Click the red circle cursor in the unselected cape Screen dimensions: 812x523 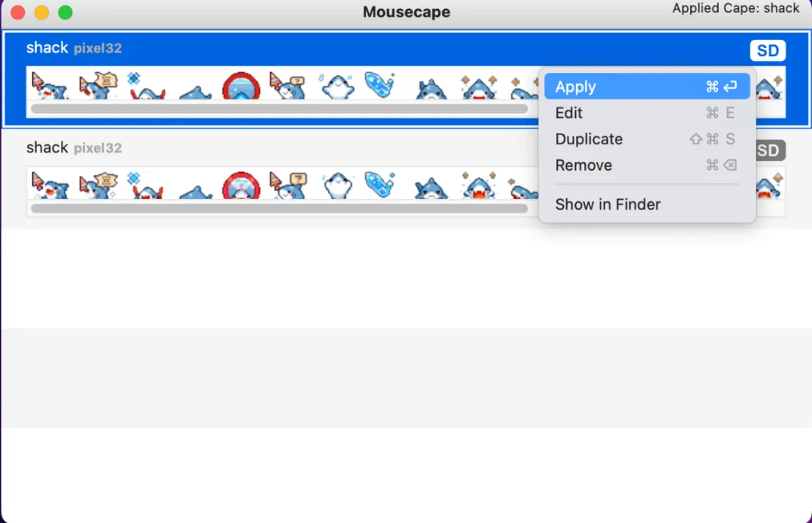241,186
